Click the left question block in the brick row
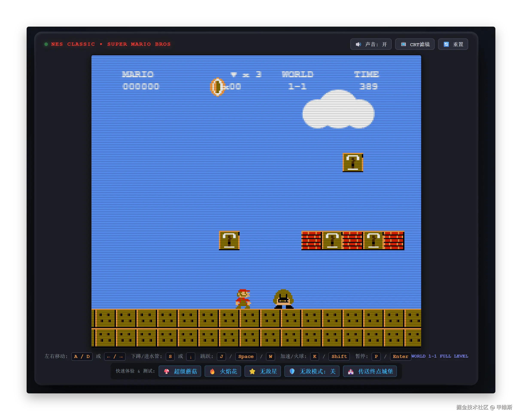This screenshot has height=420, width=522. point(332,240)
